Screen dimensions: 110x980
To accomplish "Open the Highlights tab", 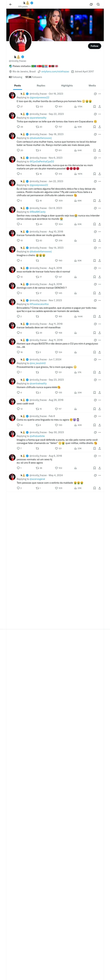I will [67, 86].
